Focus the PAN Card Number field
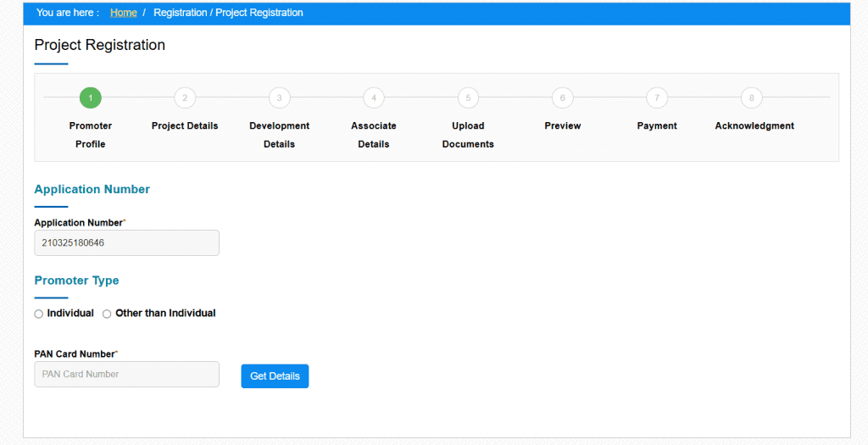 [x=126, y=375]
